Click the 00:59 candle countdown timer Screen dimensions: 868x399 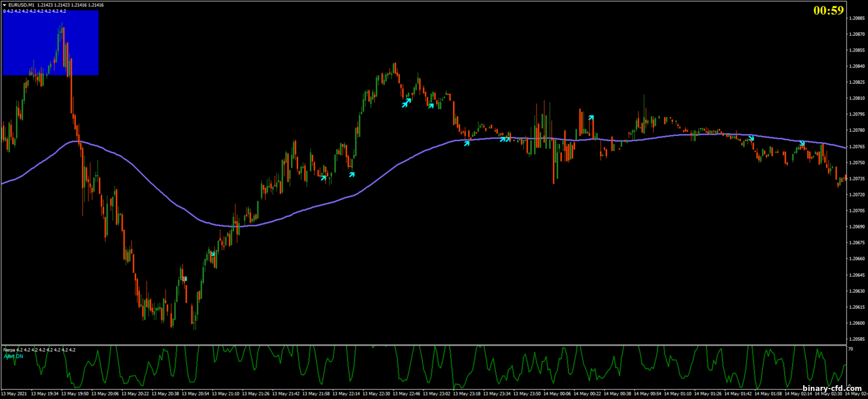828,10
